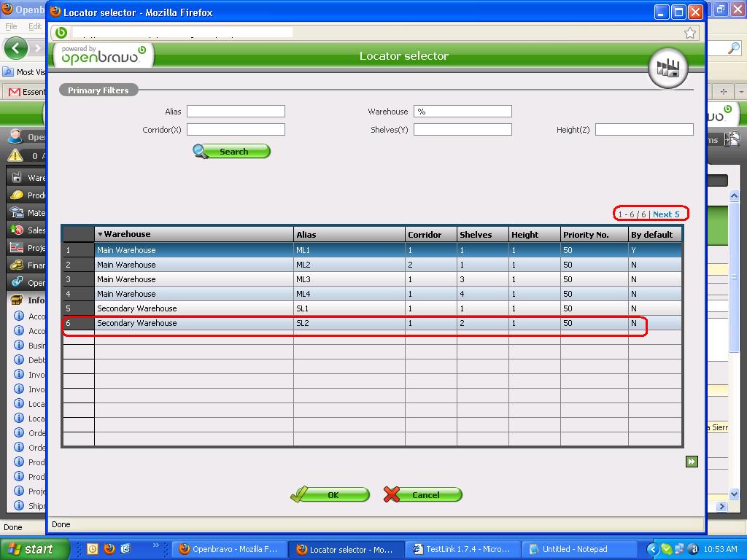Click the browser back arrow button
The height and width of the screenshot is (560, 747).
coord(16,49)
